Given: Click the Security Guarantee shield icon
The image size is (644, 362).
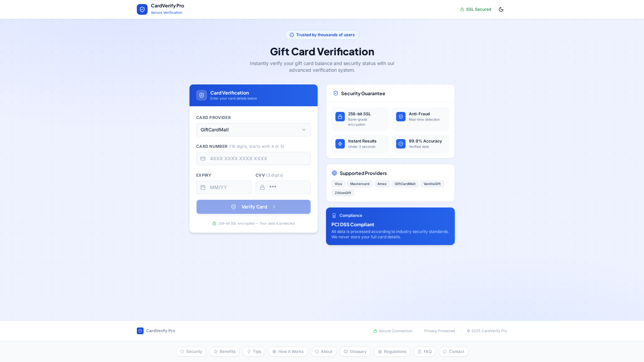Looking at the screenshot, I should tap(336, 93).
